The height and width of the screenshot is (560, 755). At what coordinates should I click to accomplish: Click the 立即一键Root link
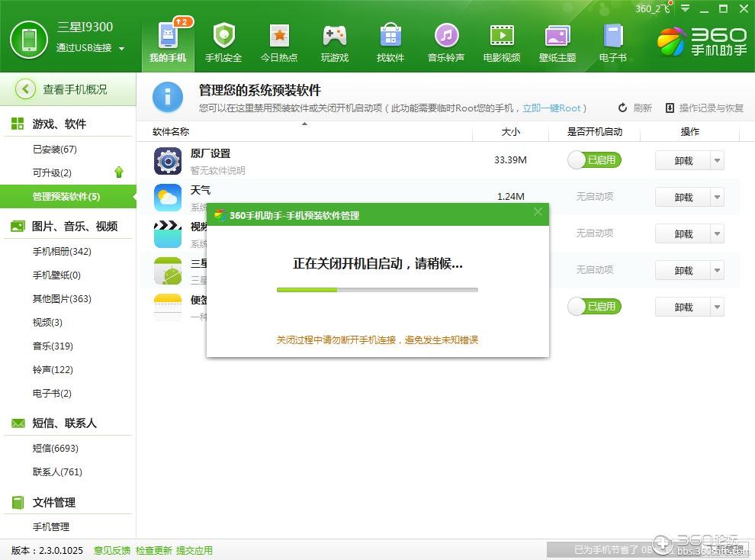[551, 108]
